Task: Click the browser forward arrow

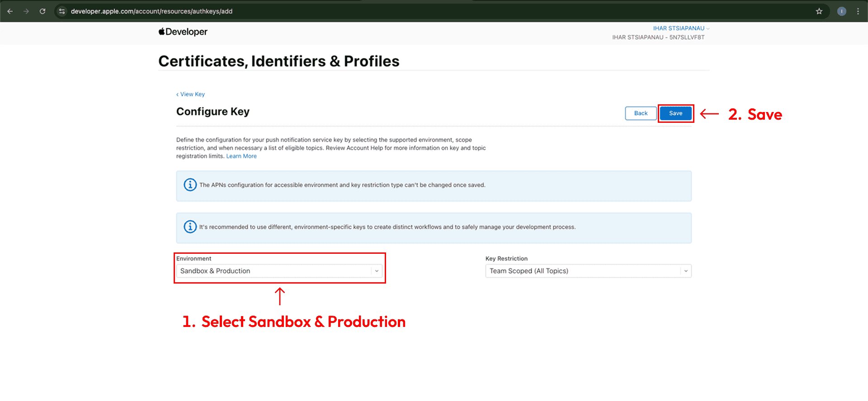Action: 26,11
